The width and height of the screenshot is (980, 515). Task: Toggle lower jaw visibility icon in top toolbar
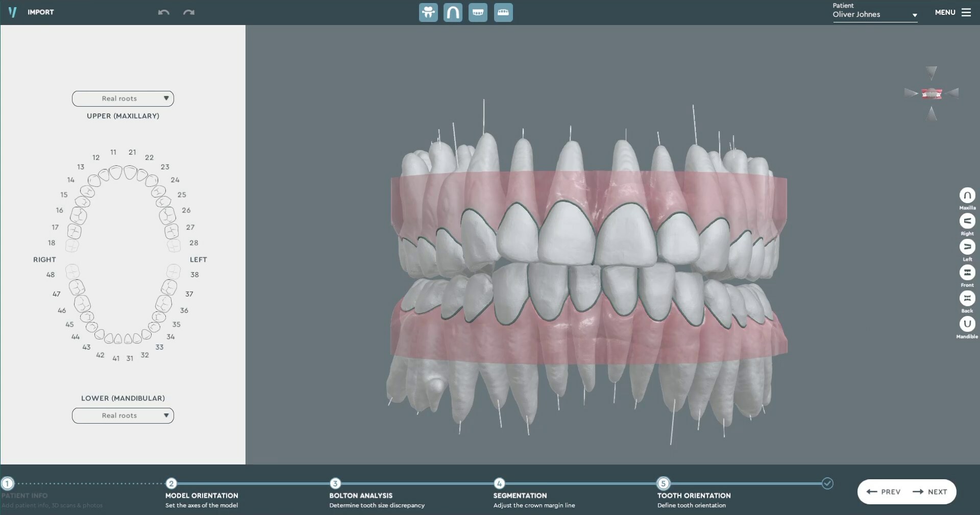(503, 12)
